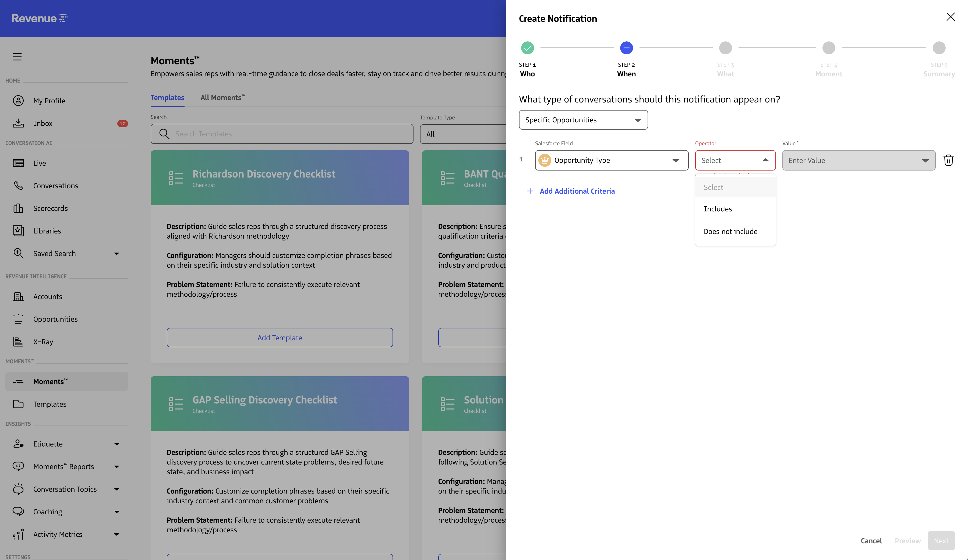Click the Scorecards chart icon
Screen dimensions: 968x560
click(18, 208)
